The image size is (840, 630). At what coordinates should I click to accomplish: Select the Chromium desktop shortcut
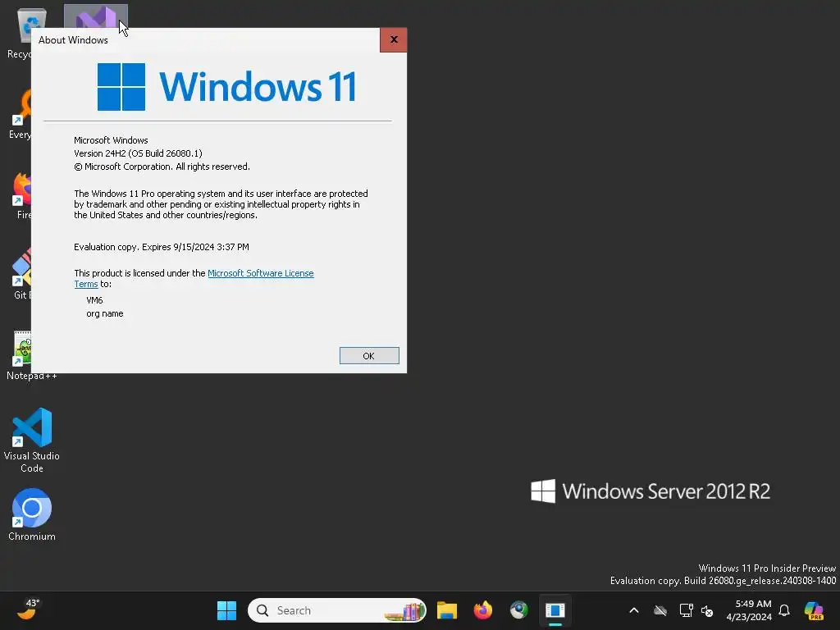tap(32, 514)
